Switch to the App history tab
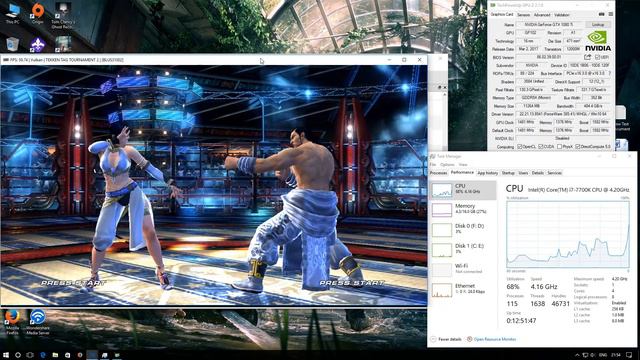 click(x=487, y=173)
